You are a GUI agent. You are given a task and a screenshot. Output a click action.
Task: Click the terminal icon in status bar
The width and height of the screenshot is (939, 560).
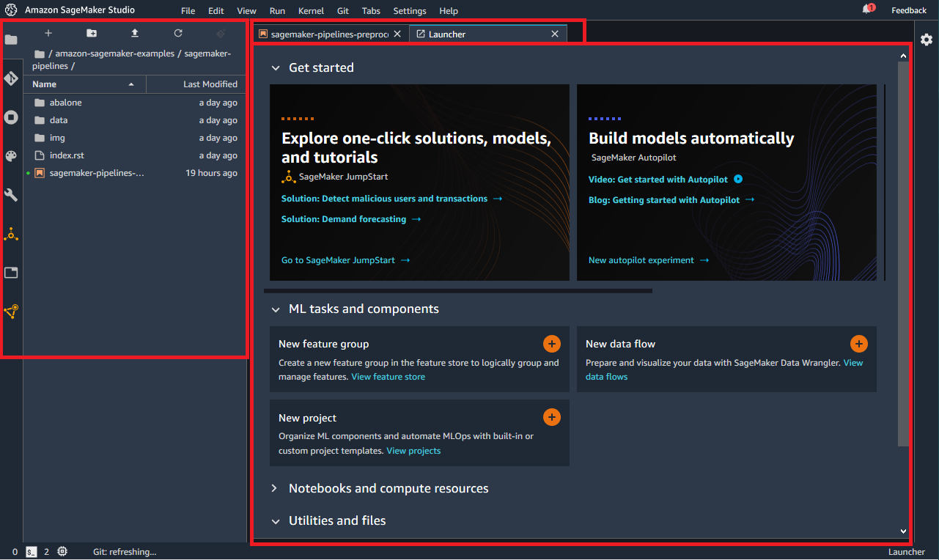(32, 551)
